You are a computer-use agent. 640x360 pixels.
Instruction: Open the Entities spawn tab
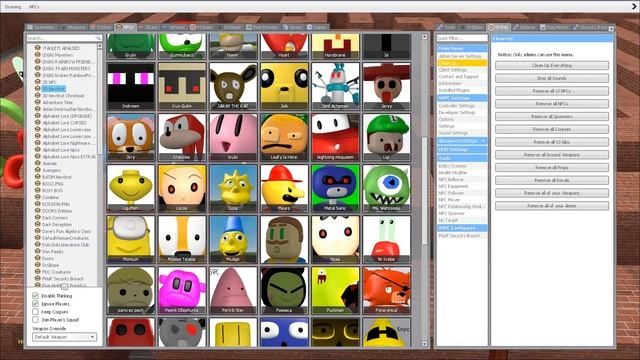coord(101,27)
